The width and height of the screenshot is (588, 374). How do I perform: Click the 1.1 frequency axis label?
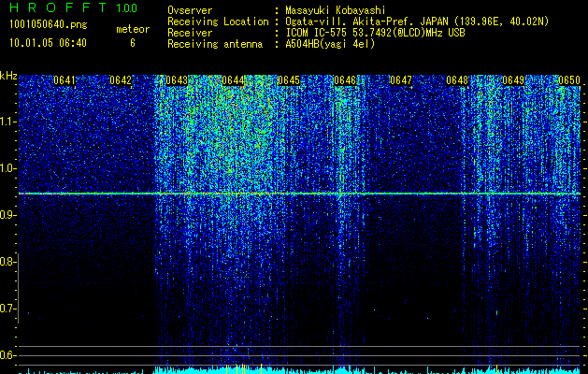(7, 122)
